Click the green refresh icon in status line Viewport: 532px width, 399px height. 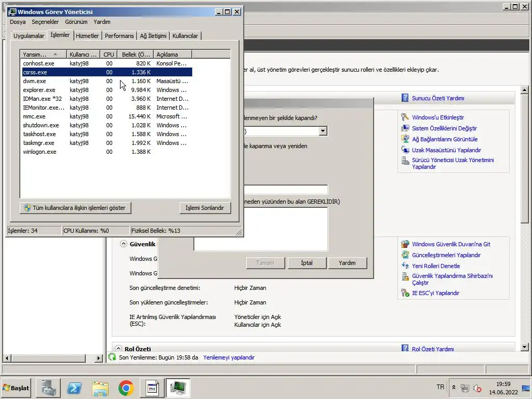[112, 357]
